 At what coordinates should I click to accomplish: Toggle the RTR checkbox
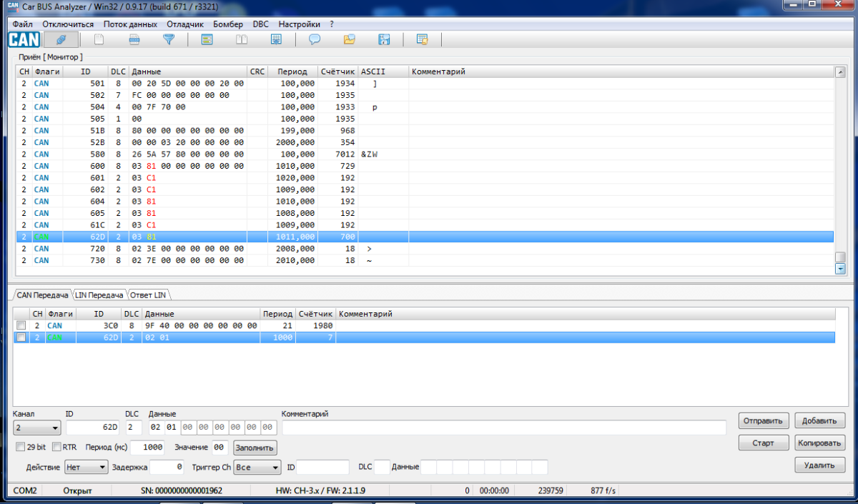click(x=56, y=447)
